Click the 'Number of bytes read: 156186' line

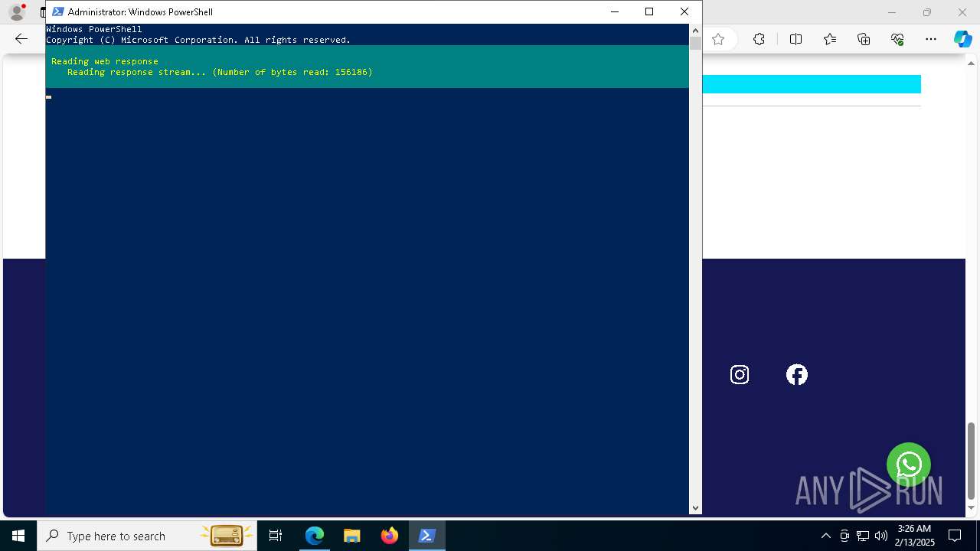[220, 72]
